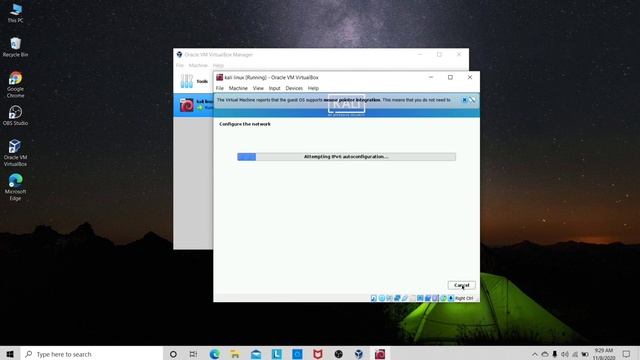This screenshot has height=360, width=640.
Task: Click audio status icon in VM status bar
Action: (x=389, y=298)
